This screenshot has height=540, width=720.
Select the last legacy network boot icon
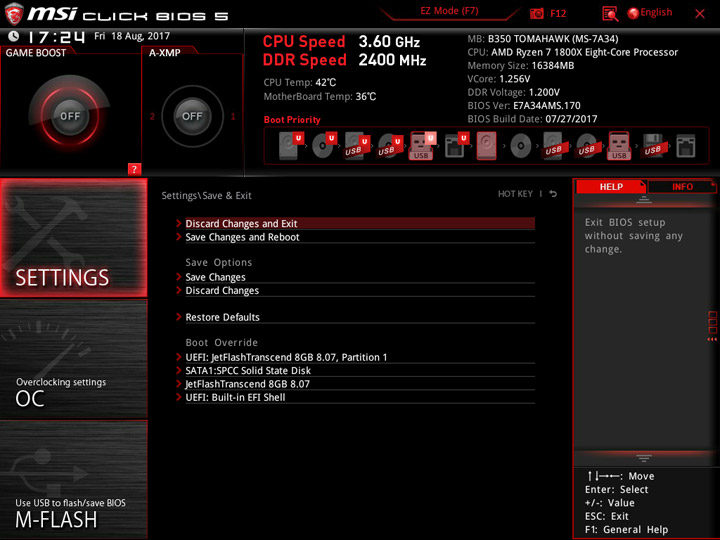coord(686,146)
